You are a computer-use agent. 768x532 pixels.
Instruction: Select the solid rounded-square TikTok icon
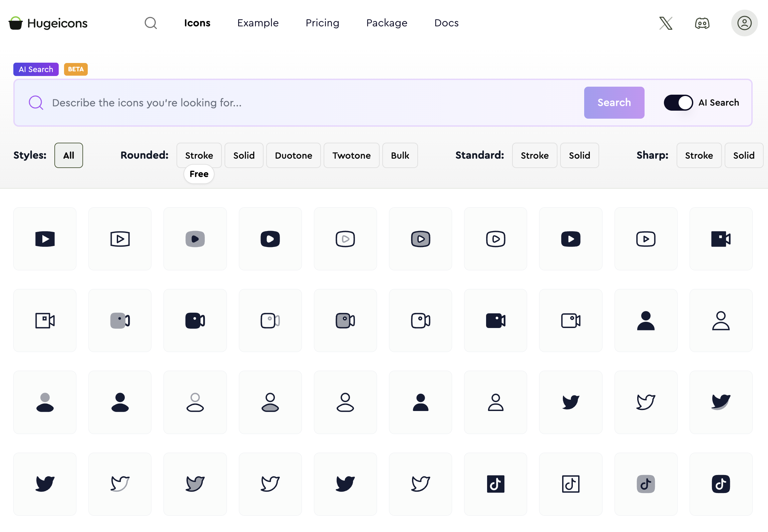coord(721,484)
